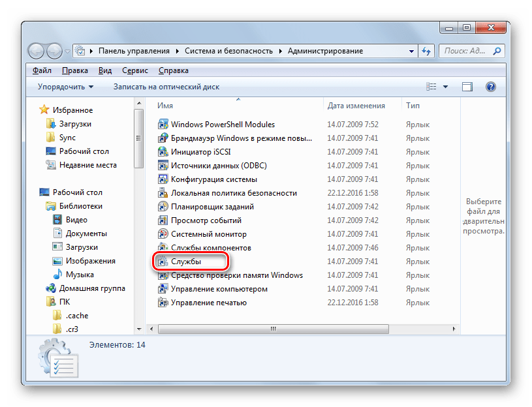This screenshot has height=407, width=532.
Task: Expand breadcrumb arrow after Система и безопасность
Action: point(281,51)
